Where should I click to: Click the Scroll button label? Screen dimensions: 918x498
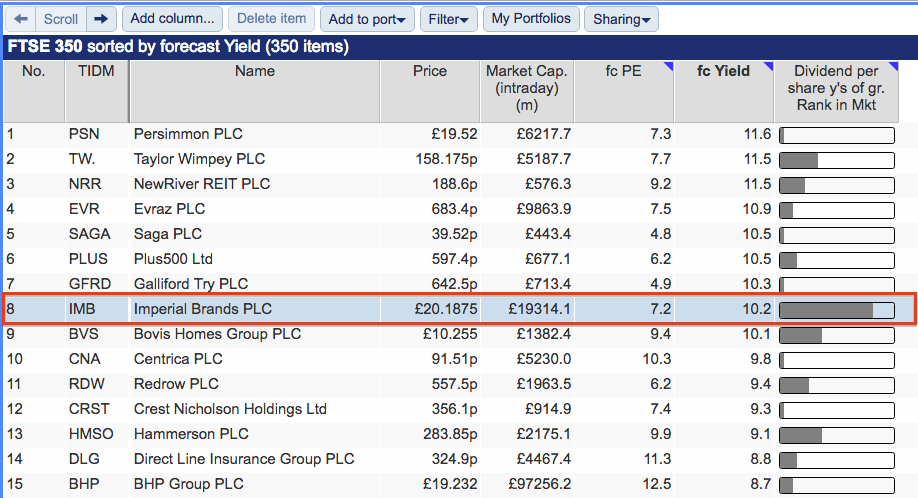[x=61, y=19]
